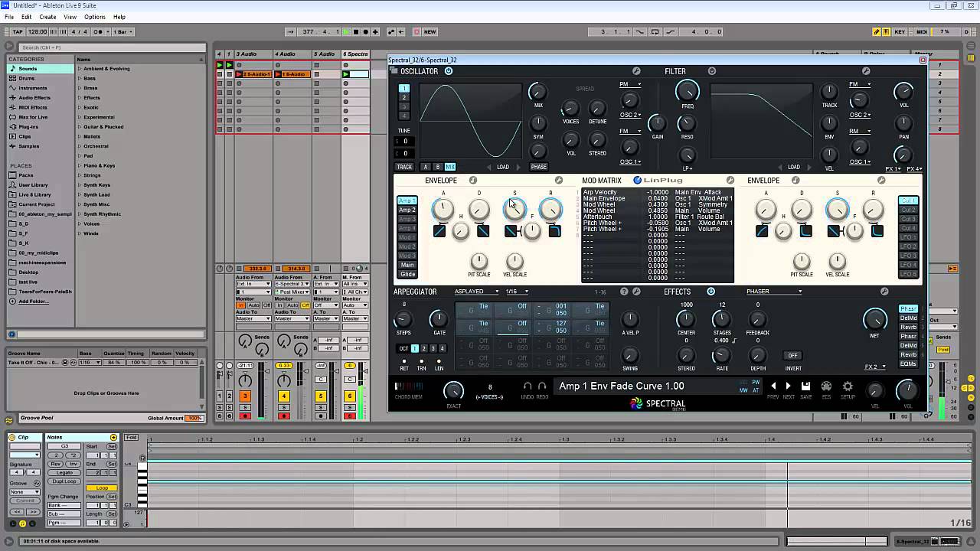
Task: Click the tempo 128.00 field
Action: point(37,31)
